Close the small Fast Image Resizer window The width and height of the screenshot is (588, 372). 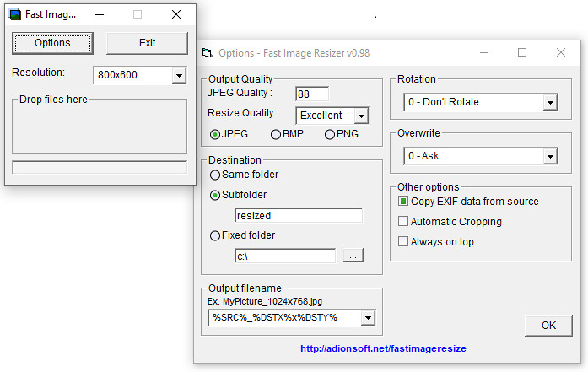tap(176, 14)
